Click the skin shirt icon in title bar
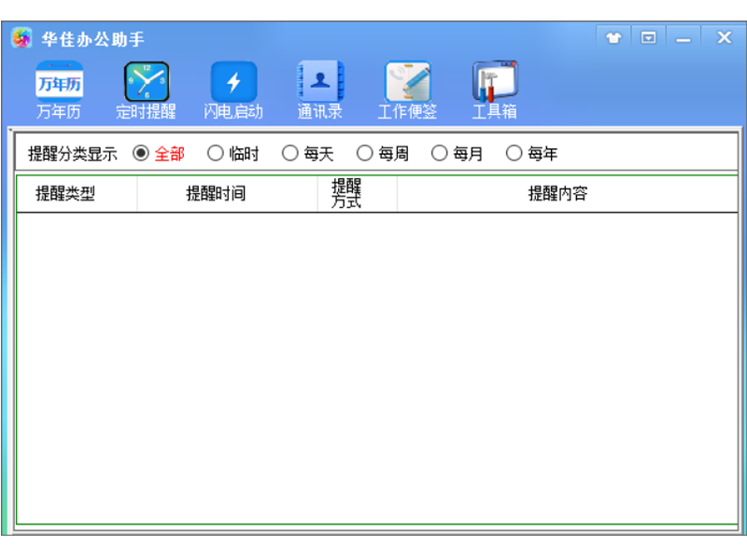The image size is (747, 560). coord(613,37)
